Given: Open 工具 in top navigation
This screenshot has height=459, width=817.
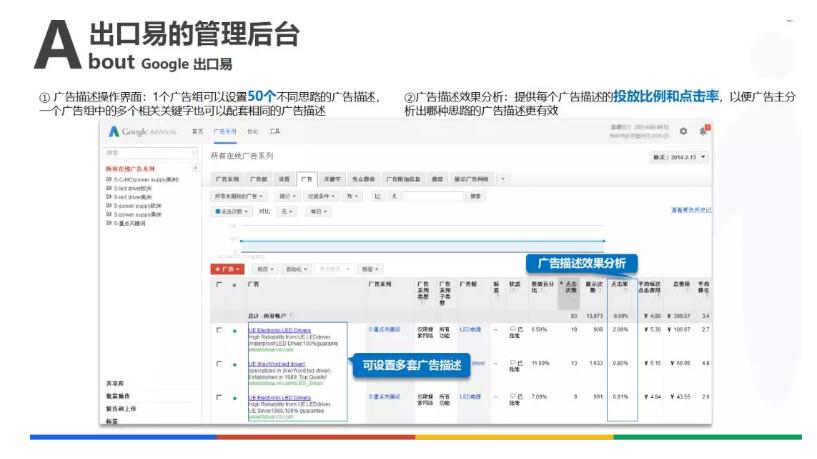Looking at the screenshot, I should point(275,131).
